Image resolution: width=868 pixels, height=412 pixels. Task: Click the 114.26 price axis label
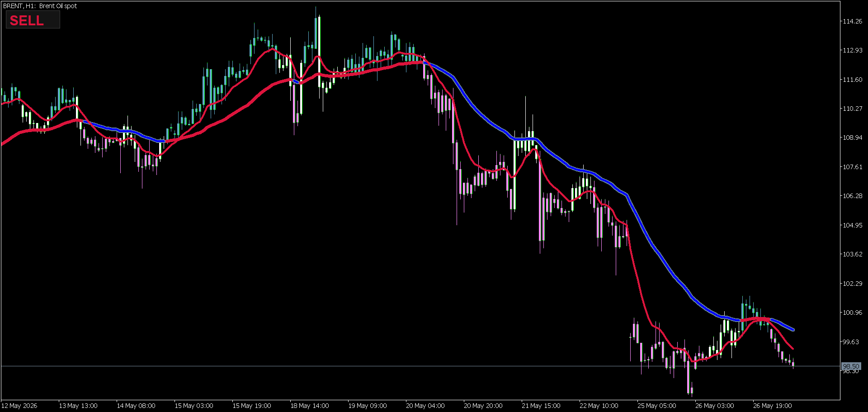(852, 21)
